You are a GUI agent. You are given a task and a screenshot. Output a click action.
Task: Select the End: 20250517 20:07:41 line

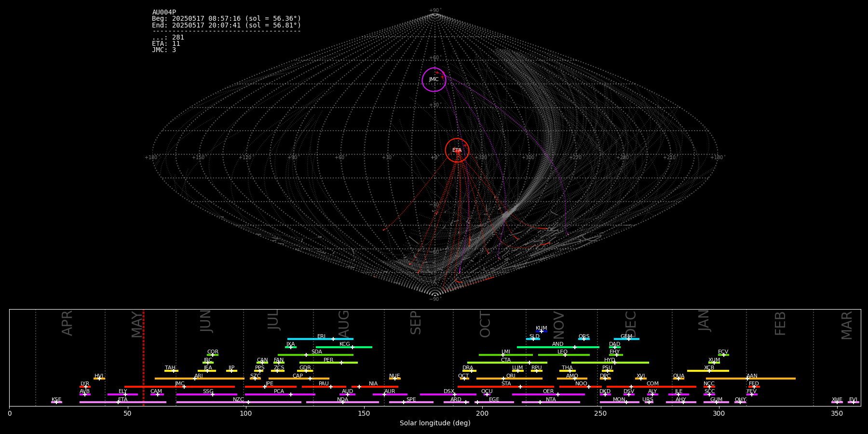point(226,25)
